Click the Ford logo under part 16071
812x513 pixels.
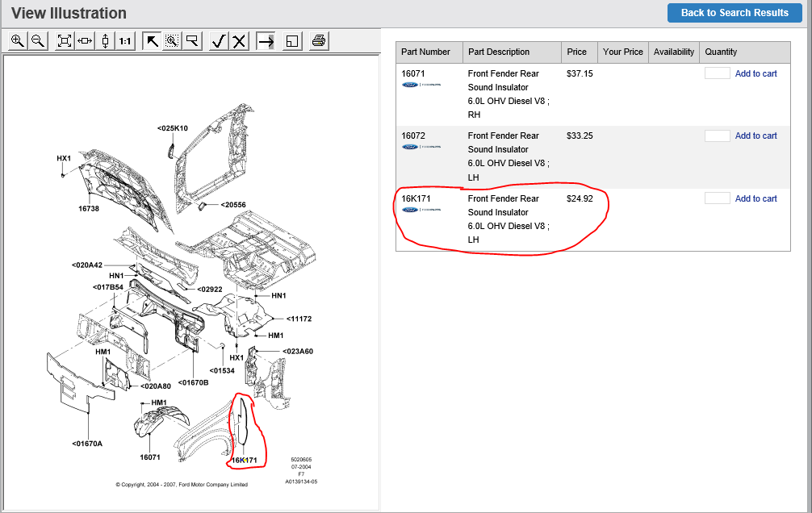(x=421, y=85)
